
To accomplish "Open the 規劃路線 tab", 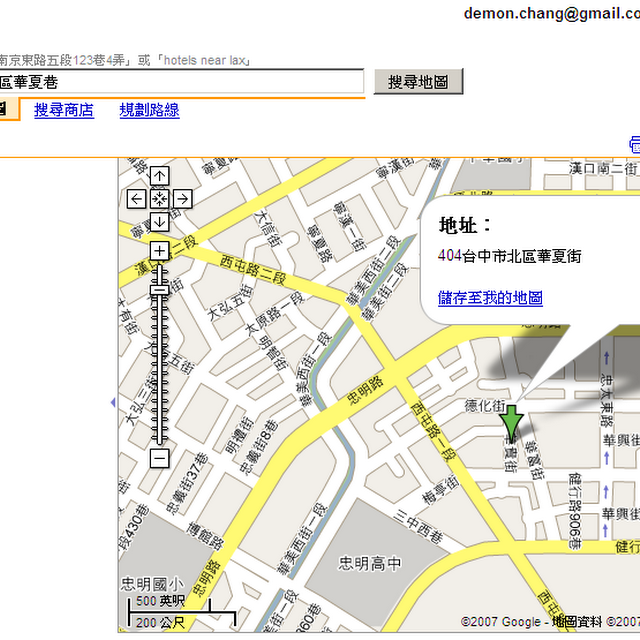I will (x=149, y=110).
